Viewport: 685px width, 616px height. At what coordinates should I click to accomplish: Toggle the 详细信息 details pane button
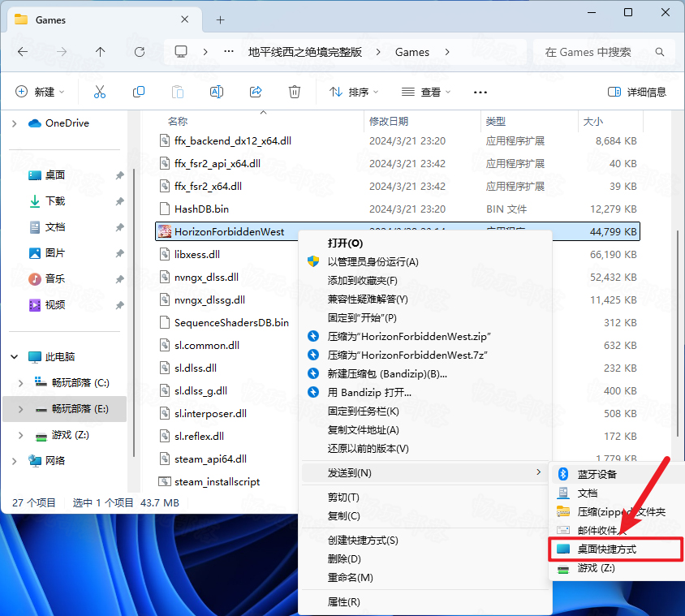click(637, 93)
